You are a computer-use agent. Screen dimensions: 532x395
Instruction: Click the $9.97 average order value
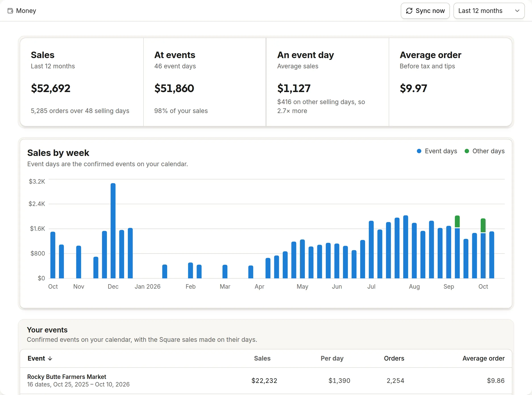(x=413, y=88)
